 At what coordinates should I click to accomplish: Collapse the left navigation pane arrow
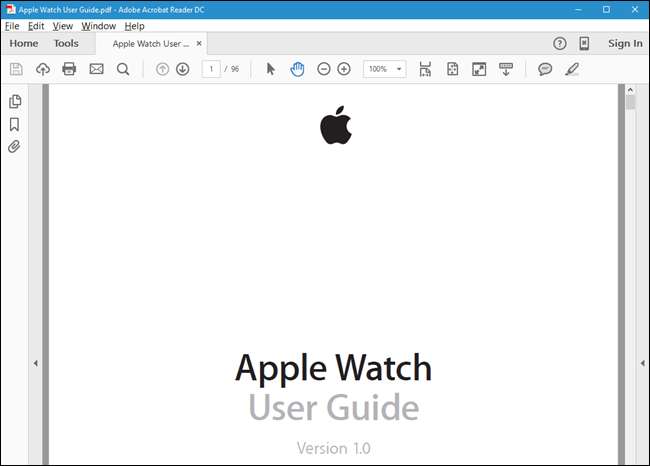coord(36,363)
